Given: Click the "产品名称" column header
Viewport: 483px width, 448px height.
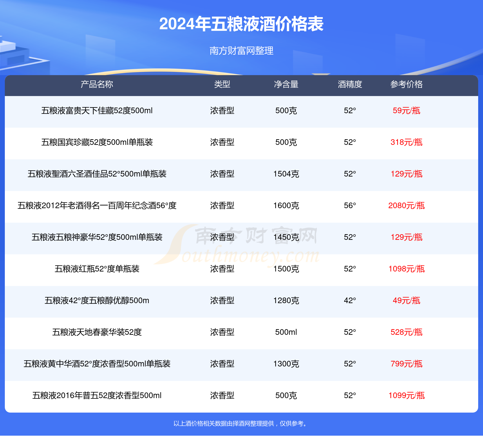Looking at the screenshot, I should click(x=97, y=84).
